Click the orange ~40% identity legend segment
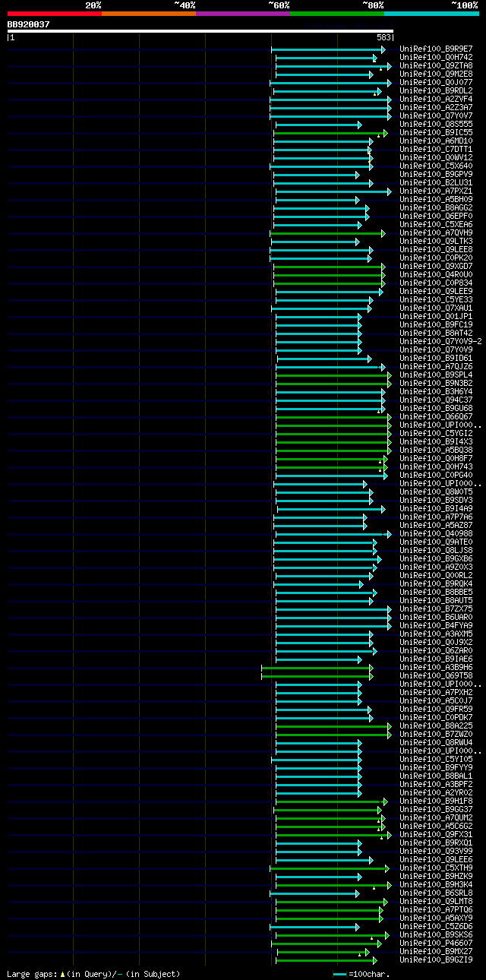Screen dimensions: 486x980 point(148,14)
